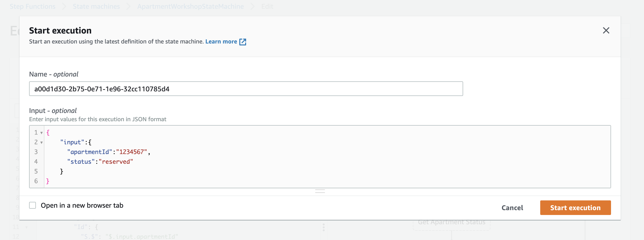Grab the editor resize handle below input
Screen dimensions: 644x240
point(320,191)
